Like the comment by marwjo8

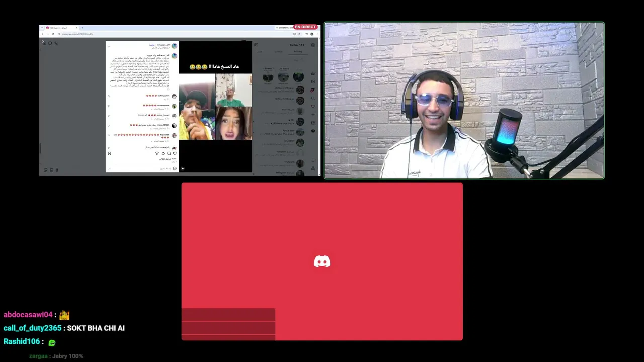[109, 148]
